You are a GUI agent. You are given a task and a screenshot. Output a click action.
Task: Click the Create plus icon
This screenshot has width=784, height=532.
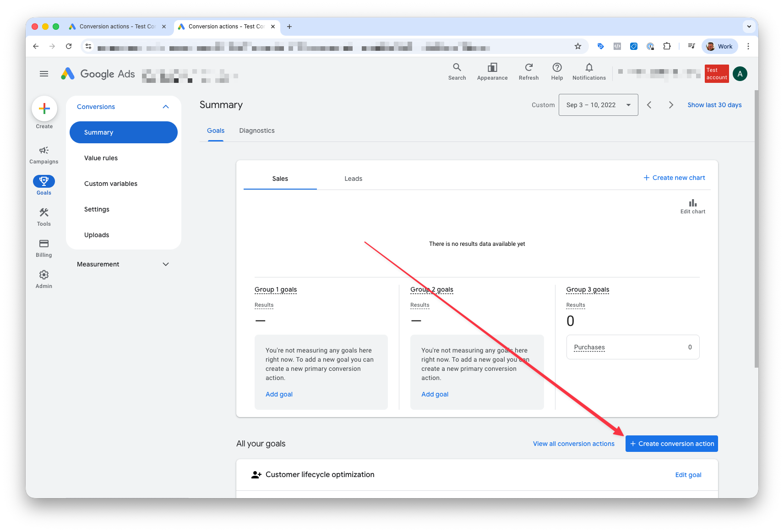pos(44,109)
